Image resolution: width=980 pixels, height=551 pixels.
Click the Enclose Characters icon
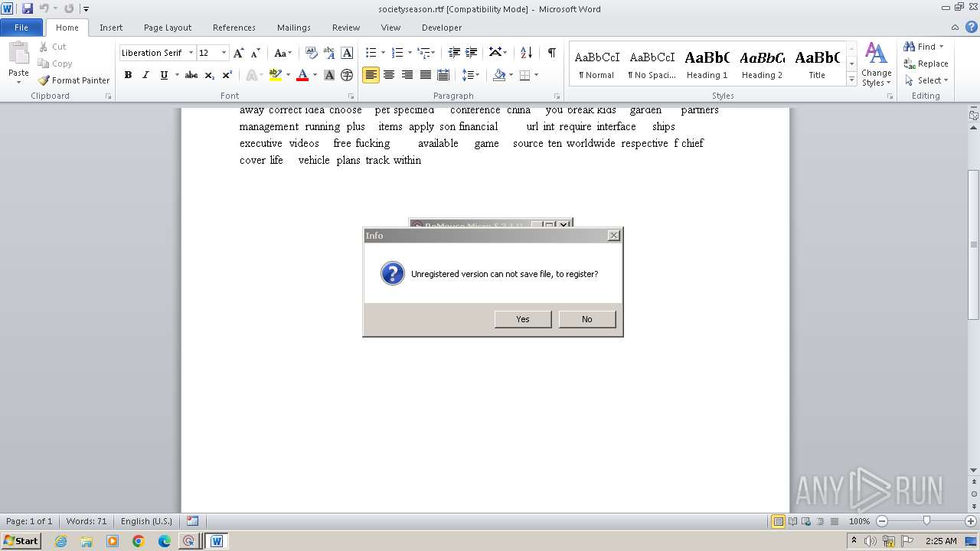pos(347,75)
